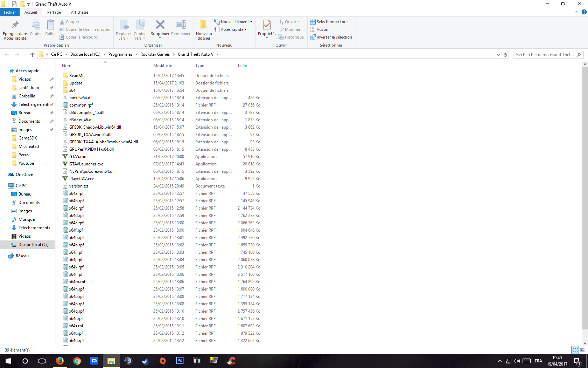Select Réseau in the navigation pane

tap(22, 256)
